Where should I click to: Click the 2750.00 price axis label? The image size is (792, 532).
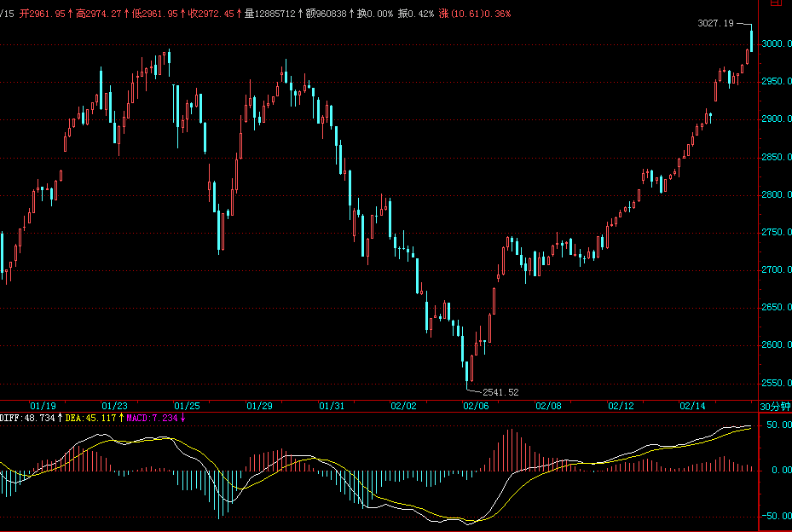pyautogui.click(x=776, y=233)
